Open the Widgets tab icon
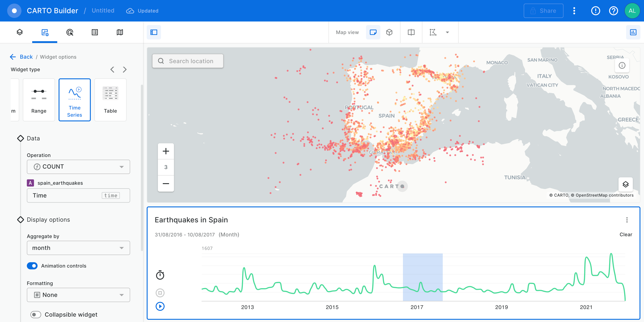This screenshot has height=322, width=644. tap(45, 32)
